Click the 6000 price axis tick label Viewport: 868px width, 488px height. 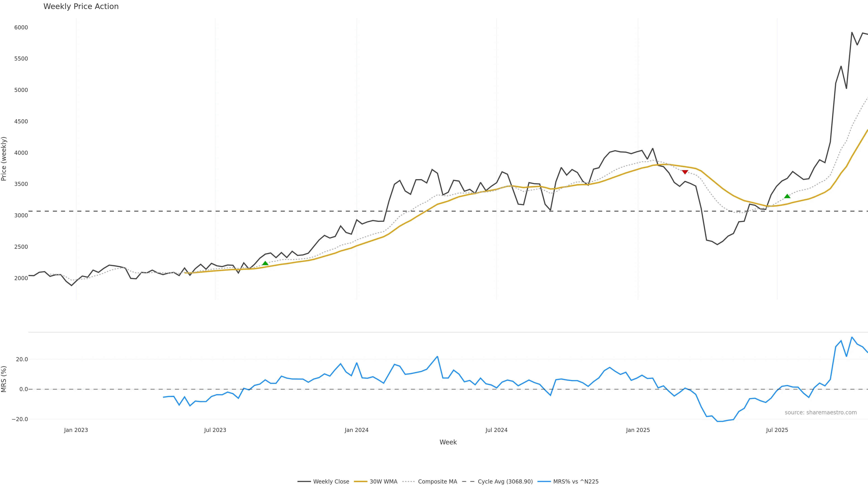point(21,28)
